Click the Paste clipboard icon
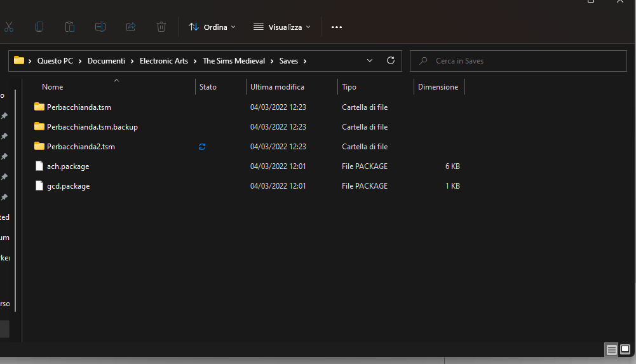636x364 pixels. (x=70, y=27)
